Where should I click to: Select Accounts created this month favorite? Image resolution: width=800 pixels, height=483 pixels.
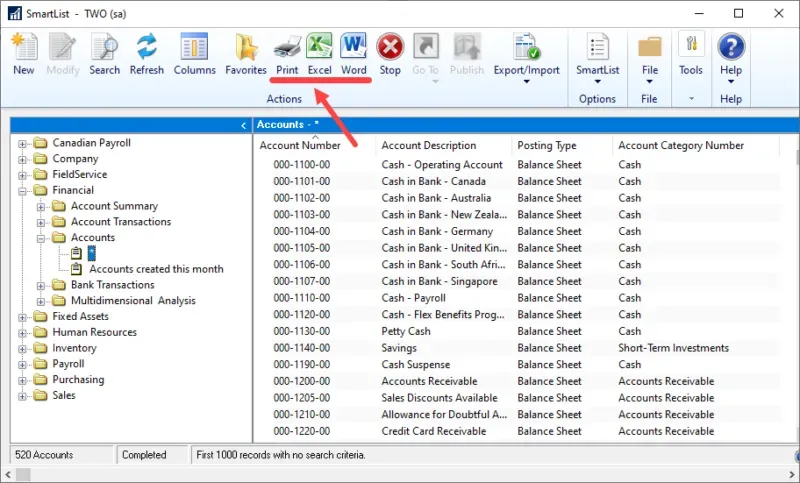(x=156, y=269)
